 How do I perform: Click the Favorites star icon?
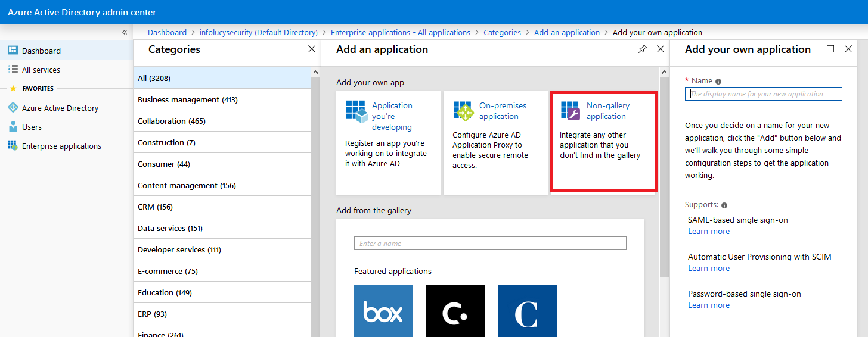click(13, 88)
